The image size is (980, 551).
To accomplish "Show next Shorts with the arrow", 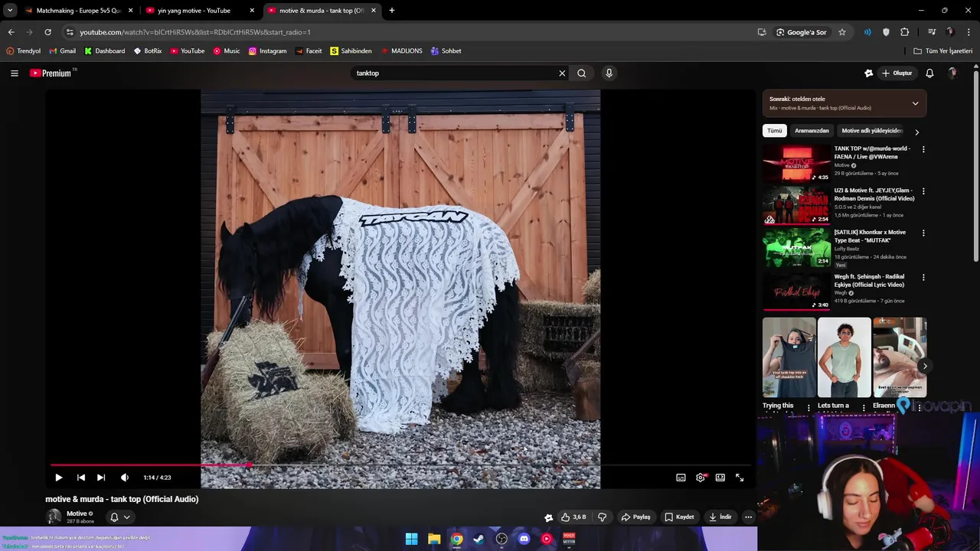I will 924,366.
